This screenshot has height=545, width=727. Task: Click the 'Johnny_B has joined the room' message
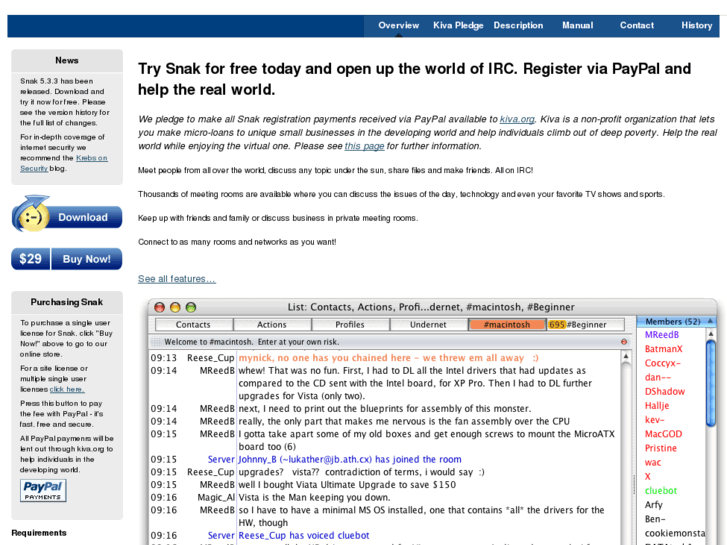350,459
